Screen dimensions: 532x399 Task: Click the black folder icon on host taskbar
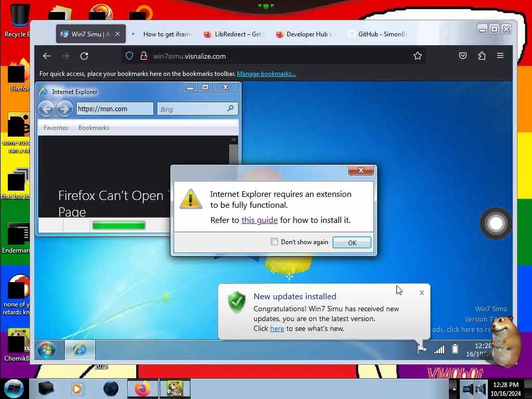[x=46, y=389]
